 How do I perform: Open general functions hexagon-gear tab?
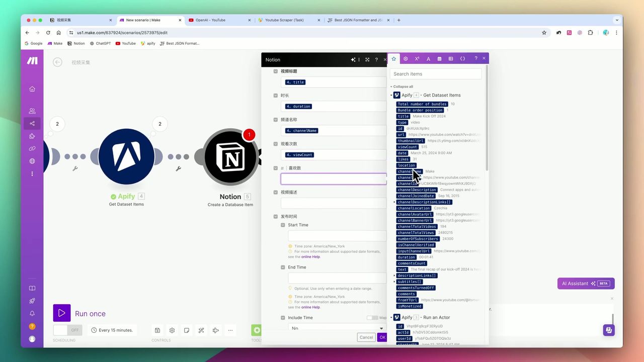(406, 58)
